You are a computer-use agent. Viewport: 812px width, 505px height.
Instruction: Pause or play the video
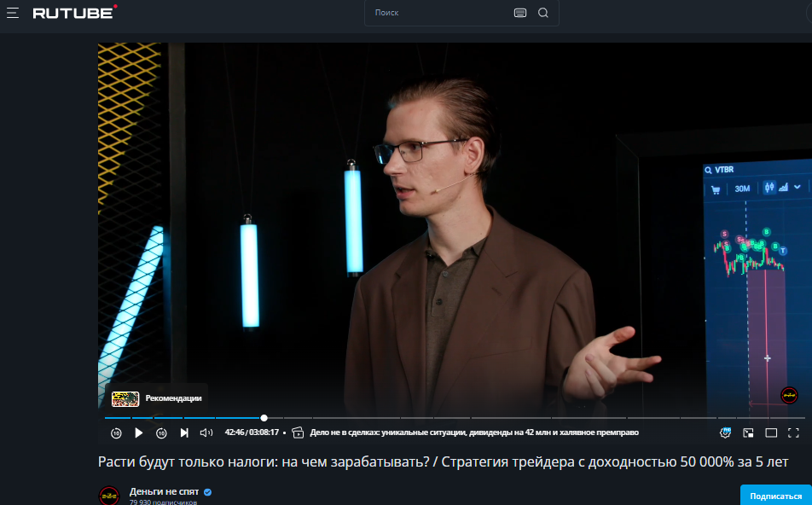point(139,432)
